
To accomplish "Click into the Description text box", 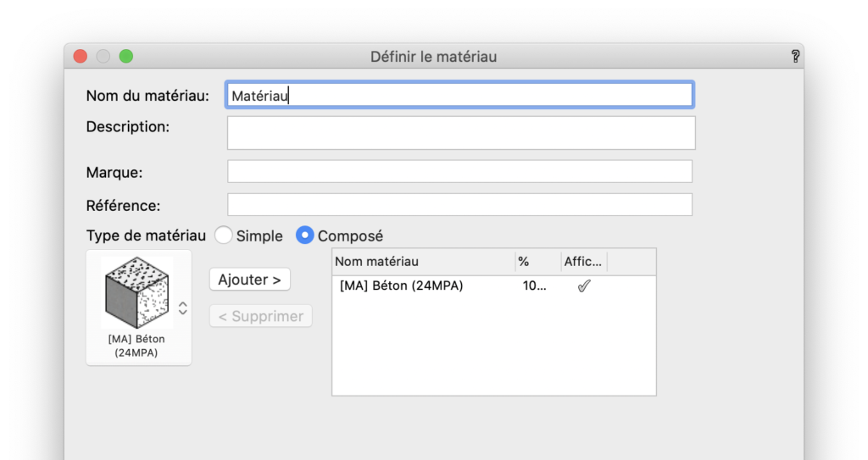I will point(461,133).
